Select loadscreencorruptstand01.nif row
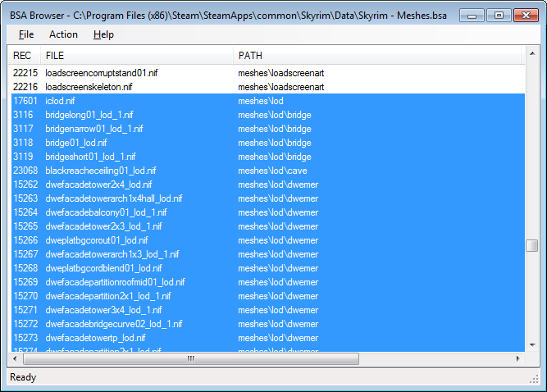547x392 pixels. click(x=268, y=73)
